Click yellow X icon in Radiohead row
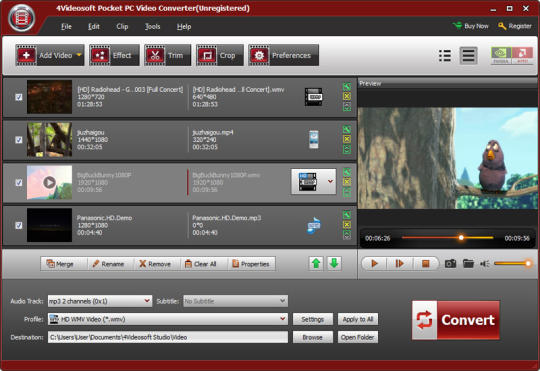Viewport: 540px width, 371px height. click(347, 96)
